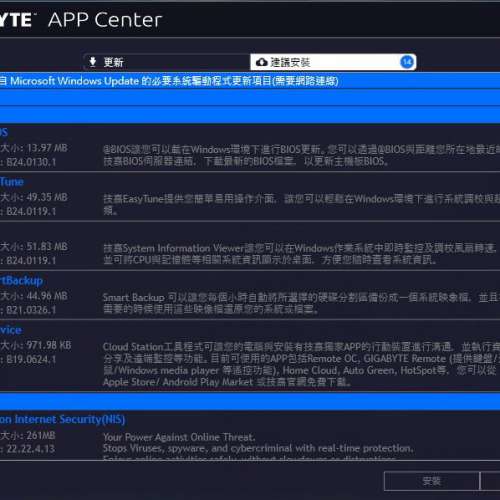500x500 pixels.
Task: Click the blue rvice app name
Action: (x=11, y=330)
